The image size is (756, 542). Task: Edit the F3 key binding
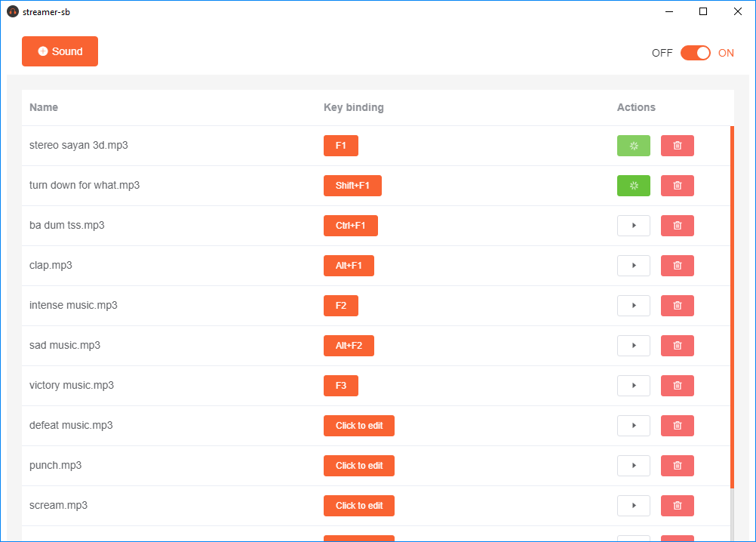[x=341, y=386]
